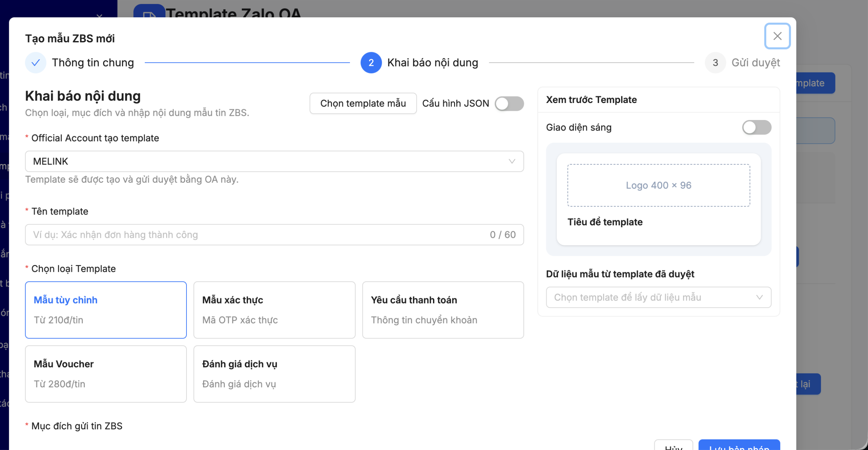868x450 pixels.
Task: Select the Mẫu xác thực template type
Action: pos(274,310)
